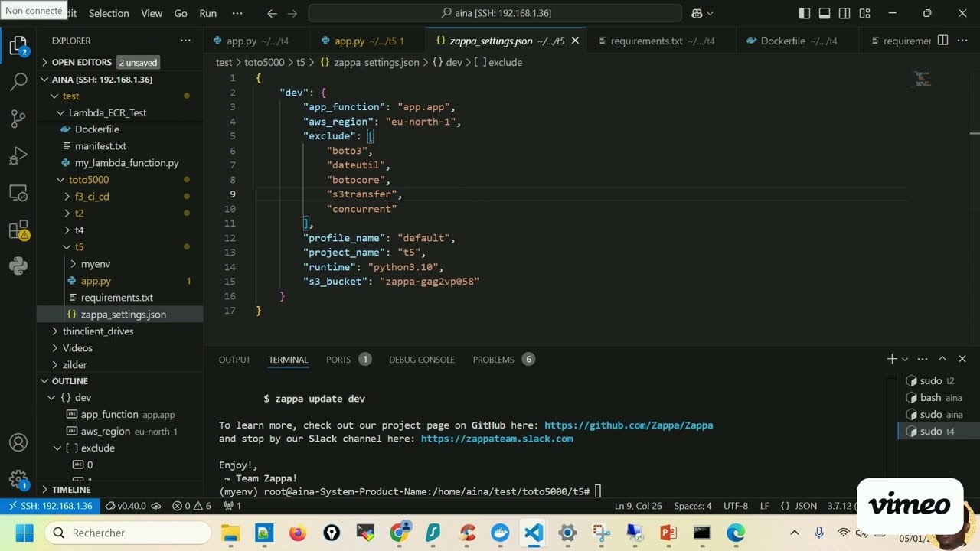The width and height of the screenshot is (980, 551).
Task: Close the terminal panel
Action: click(962, 359)
